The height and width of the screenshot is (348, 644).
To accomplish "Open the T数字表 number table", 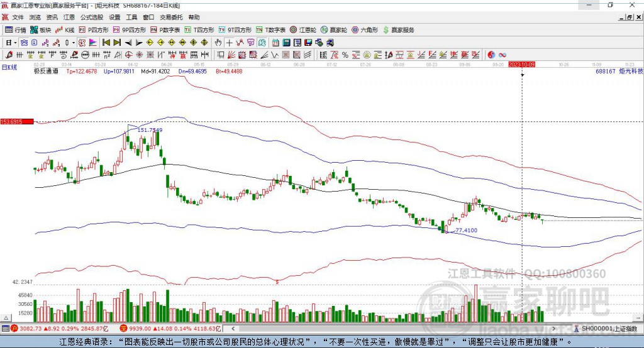I will pyautogui.click(x=270, y=30).
